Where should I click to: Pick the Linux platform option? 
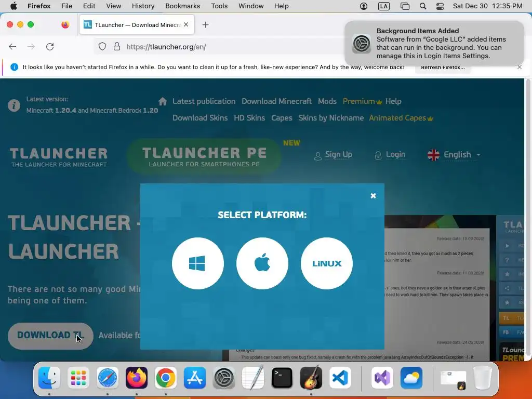tap(327, 263)
